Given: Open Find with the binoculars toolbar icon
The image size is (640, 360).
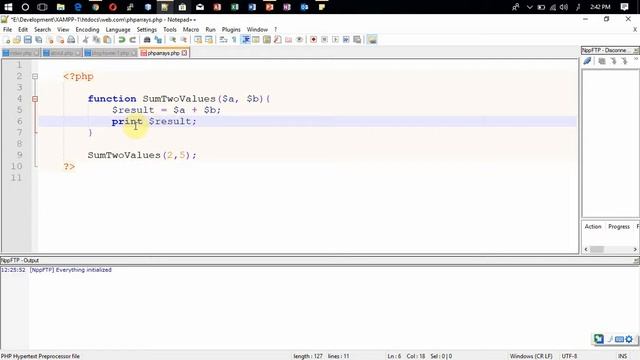Looking at the screenshot, I should coord(147,40).
